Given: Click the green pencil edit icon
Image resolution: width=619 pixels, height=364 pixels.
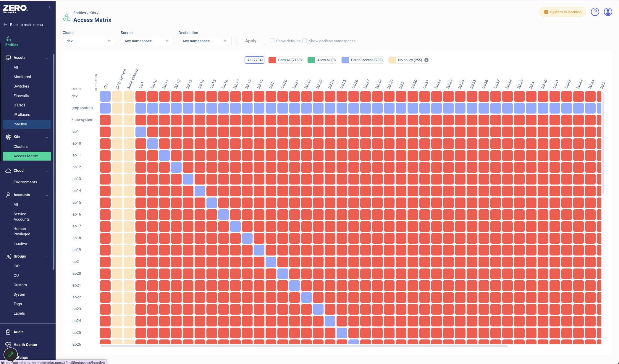Looking at the screenshot, I should [x=11, y=354].
